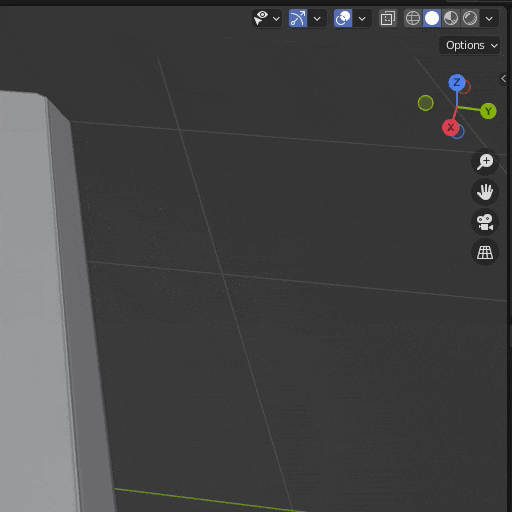Click the negative Y axis gizmo circle
This screenshot has width=512, height=512.
426,103
